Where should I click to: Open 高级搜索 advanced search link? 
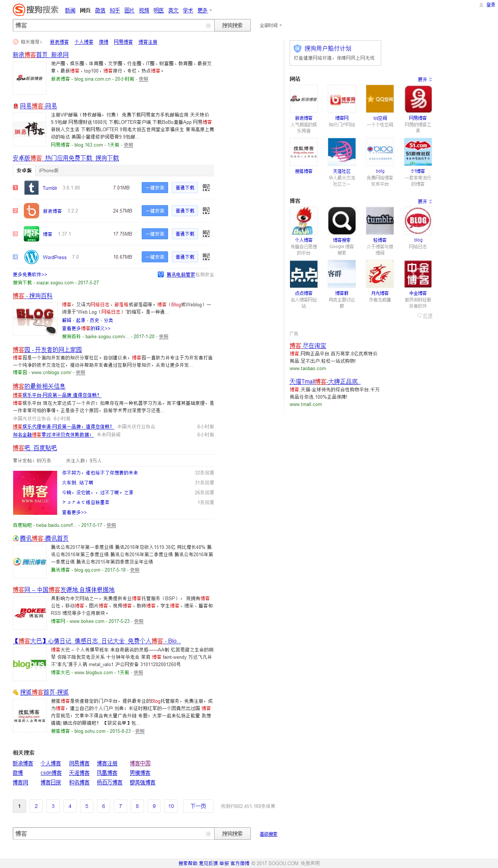coord(268,834)
